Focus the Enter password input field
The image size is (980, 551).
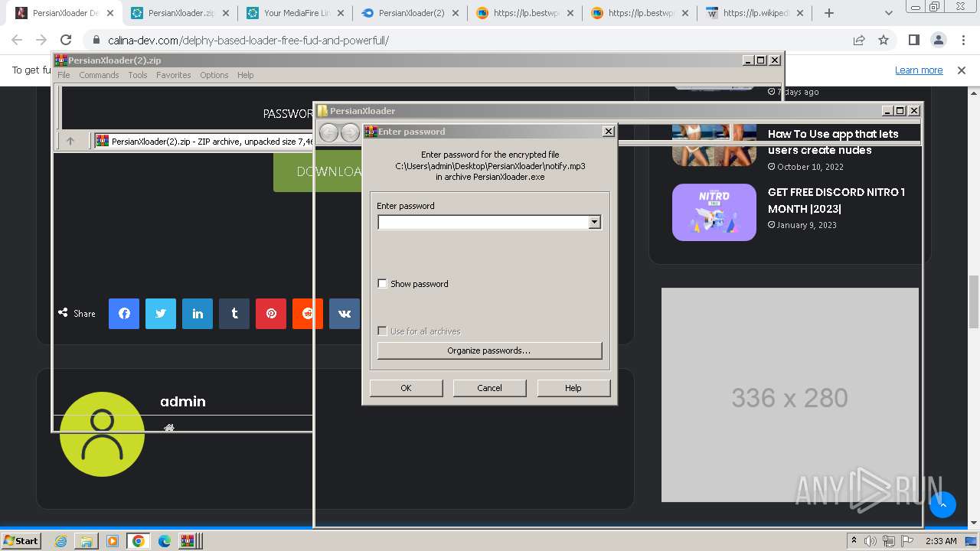(483, 222)
